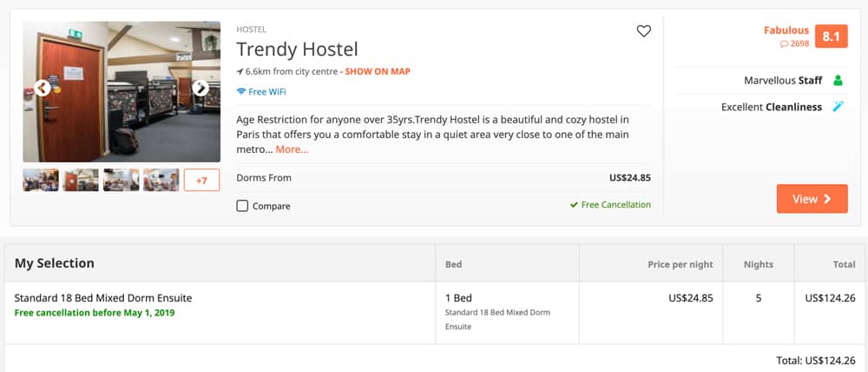Screen dimensions: 868x372
Task: Tick the Compare checkbox
Action: pyautogui.click(x=242, y=206)
